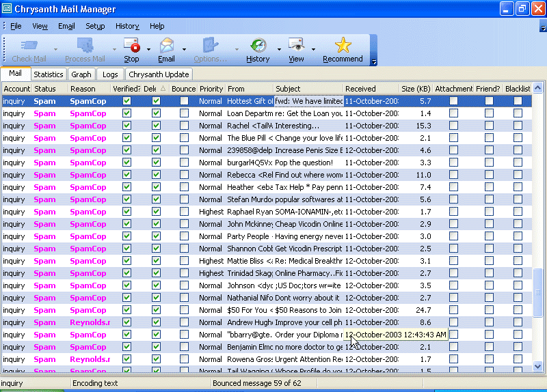The image size is (547, 392).
Task: Open the History button dropdown arrow
Action: click(279, 49)
